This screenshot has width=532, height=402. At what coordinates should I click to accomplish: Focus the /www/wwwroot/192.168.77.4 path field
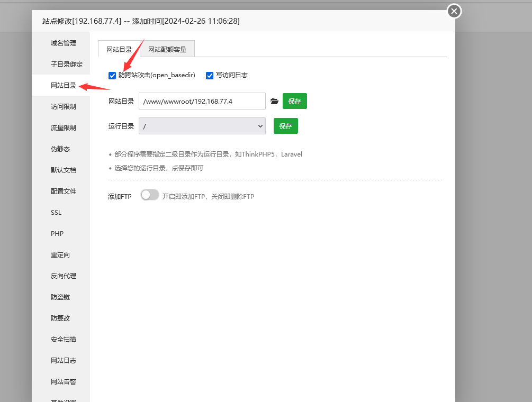click(x=202, y=101)
